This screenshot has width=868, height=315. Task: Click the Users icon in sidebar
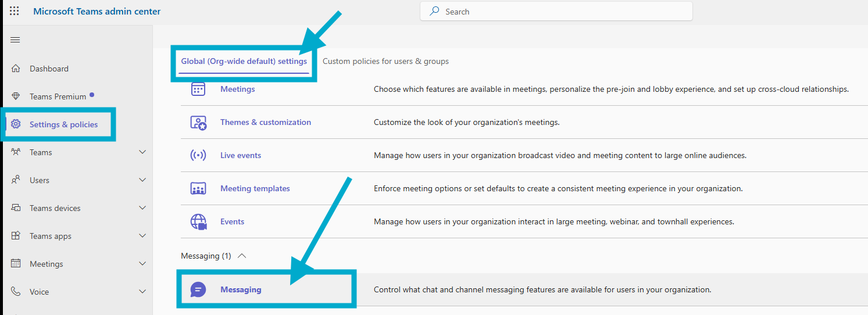click(x=16, y=180)
